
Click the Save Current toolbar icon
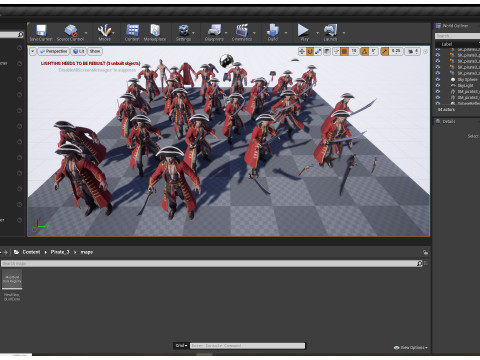pyautogui.click(x=41, y=31)
